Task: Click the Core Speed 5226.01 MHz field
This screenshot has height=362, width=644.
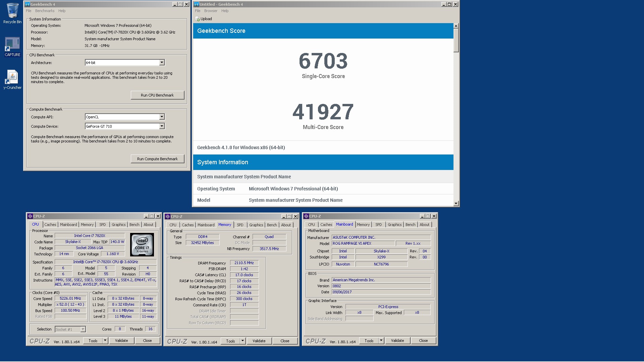Action: (70, 298)
